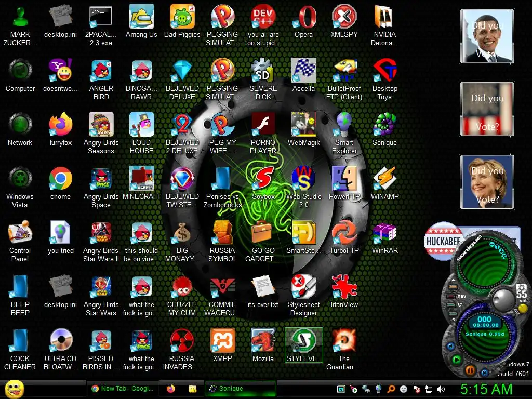Image resolution: width=532 pixels, height=399 pixels.
Task: Open the chome Chrome shortcut
Action: pyautogui.click(x=60, y=183)
